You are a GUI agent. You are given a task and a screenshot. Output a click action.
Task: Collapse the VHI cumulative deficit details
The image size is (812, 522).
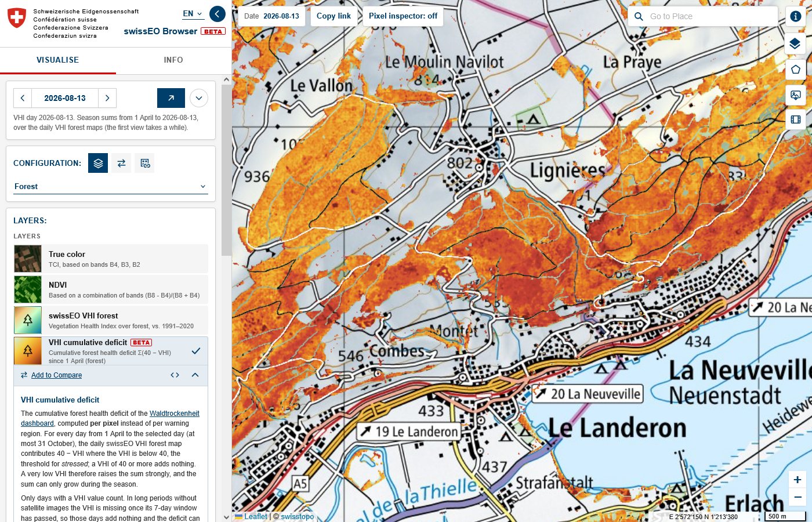click(195, 375)
